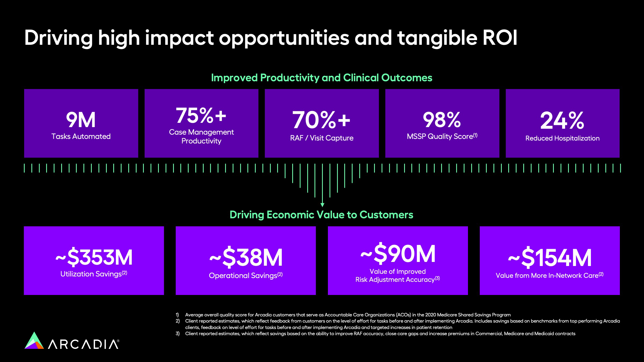Click superscript (1) next to MSSP Quality Score

pos(475,135)
